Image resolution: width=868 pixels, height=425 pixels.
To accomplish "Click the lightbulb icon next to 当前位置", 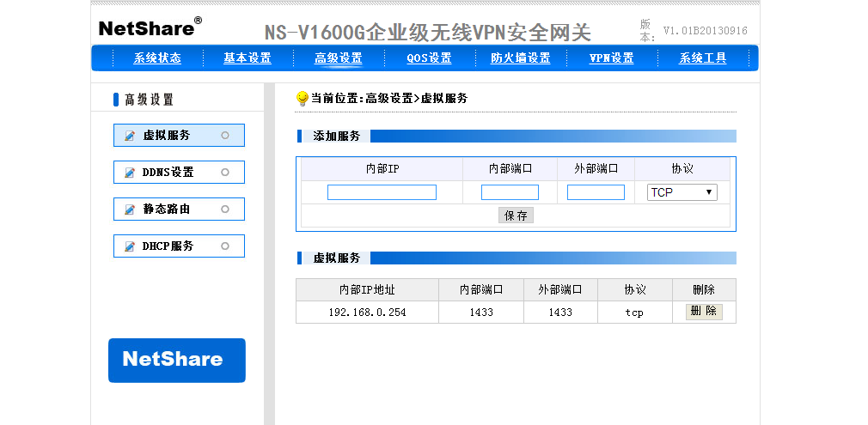I will [x=303, y=99].
